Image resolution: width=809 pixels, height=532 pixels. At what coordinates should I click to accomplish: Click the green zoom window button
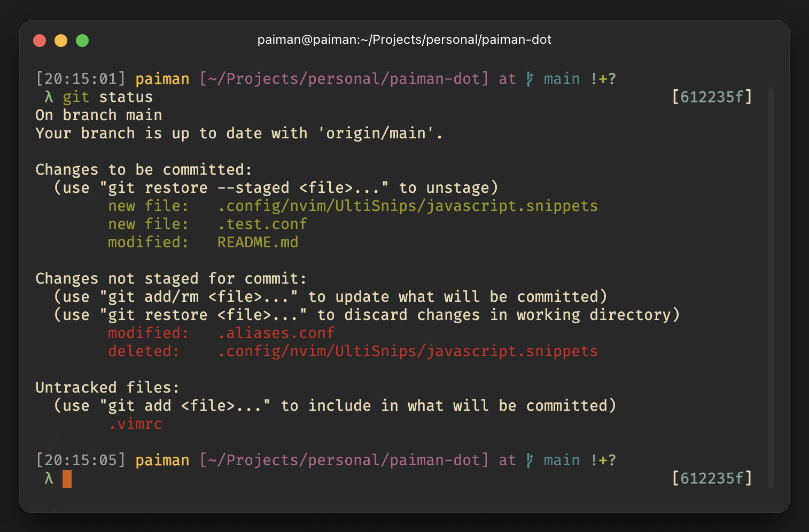(x=82, y=41)
